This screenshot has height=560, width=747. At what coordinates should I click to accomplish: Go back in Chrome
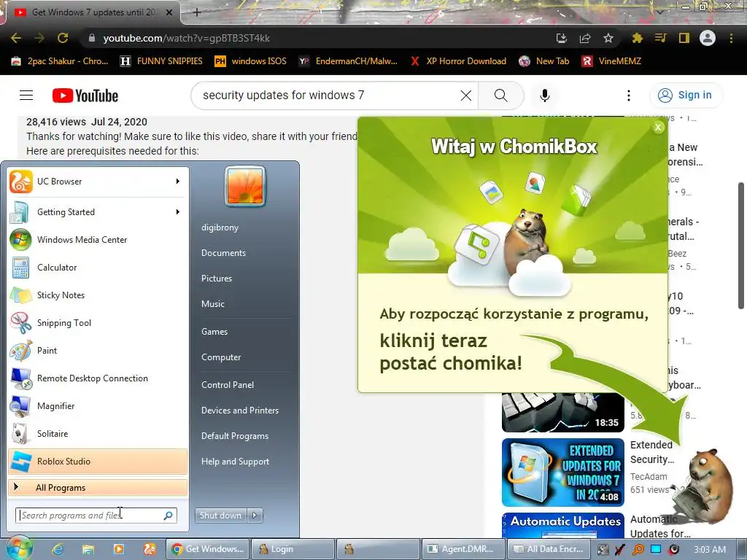(16, 38)
